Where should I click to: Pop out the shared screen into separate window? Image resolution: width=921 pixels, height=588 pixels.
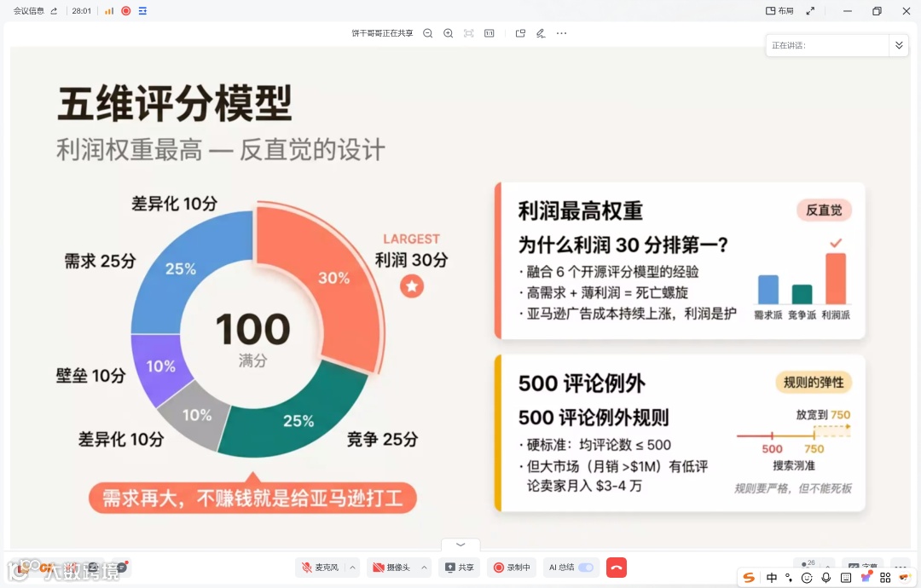[520, 33]
